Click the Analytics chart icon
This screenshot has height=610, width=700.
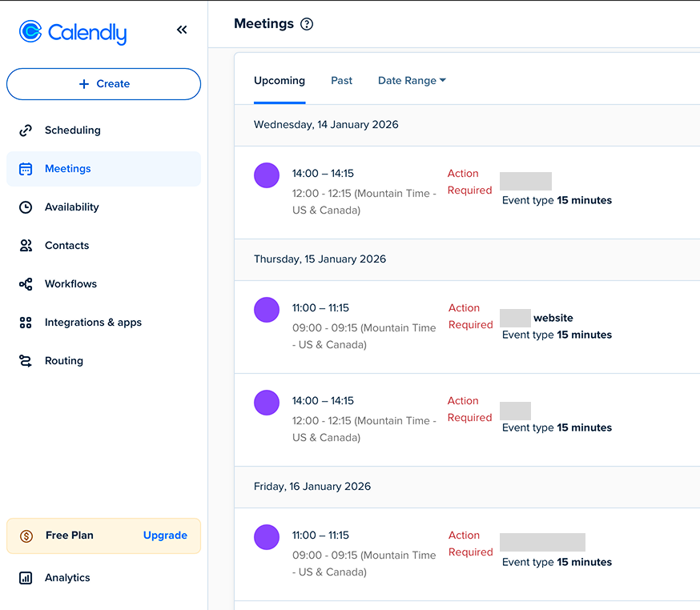coord(26,578)
